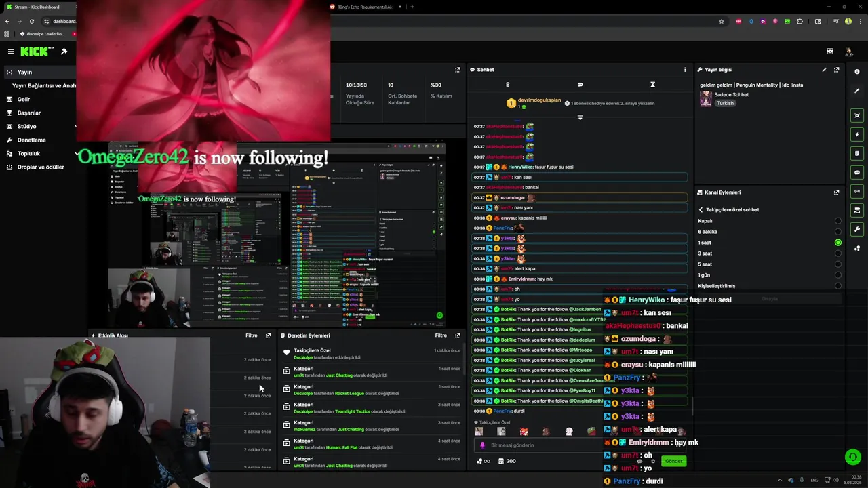This screenshot has width=868, height=488.
Task: Open a new browser tab
Action: (412, 7)
